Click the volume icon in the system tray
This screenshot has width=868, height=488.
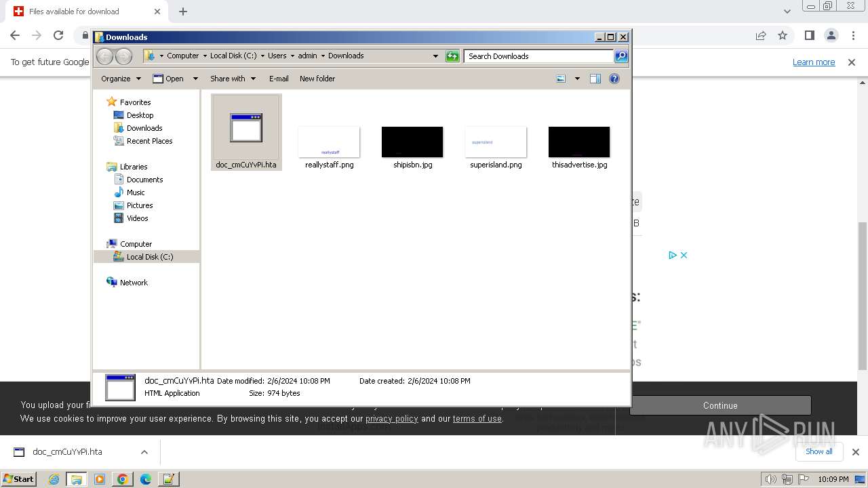coord(770,479)
